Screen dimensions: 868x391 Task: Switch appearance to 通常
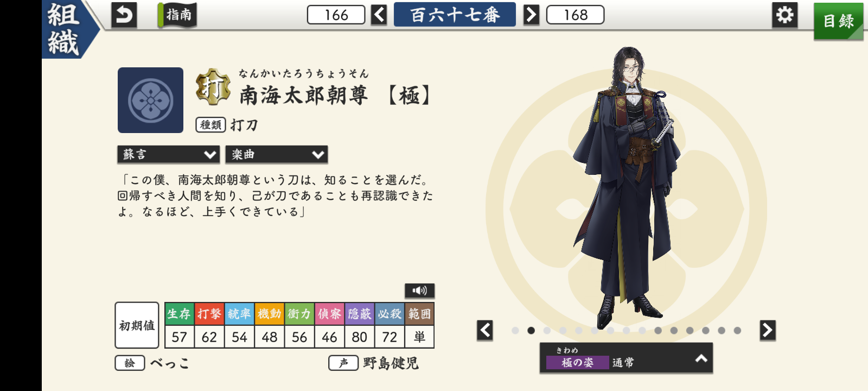623,362
